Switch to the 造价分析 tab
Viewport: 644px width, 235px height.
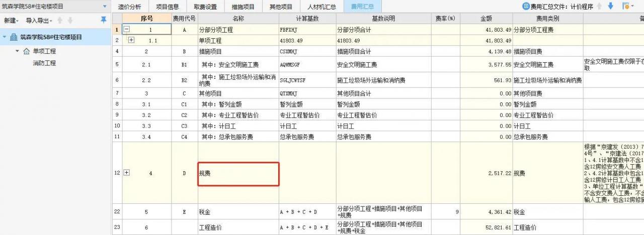point(130,7)
